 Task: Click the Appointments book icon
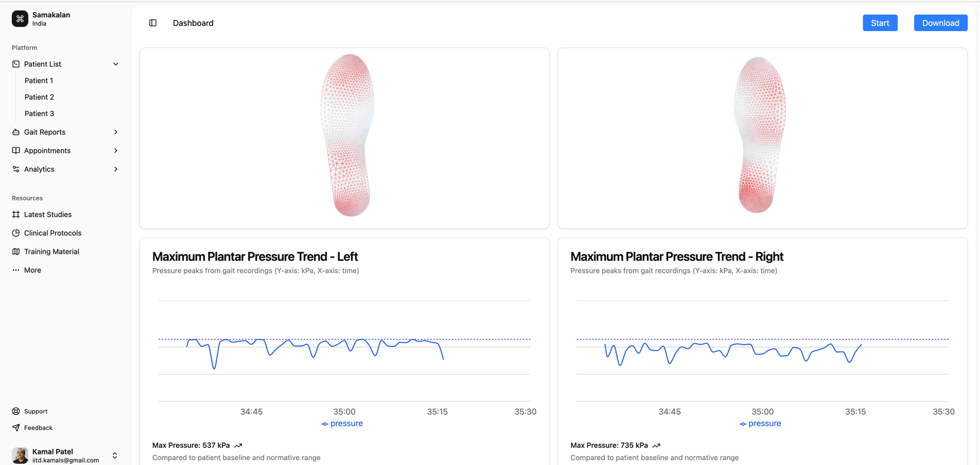click(16, 150)
